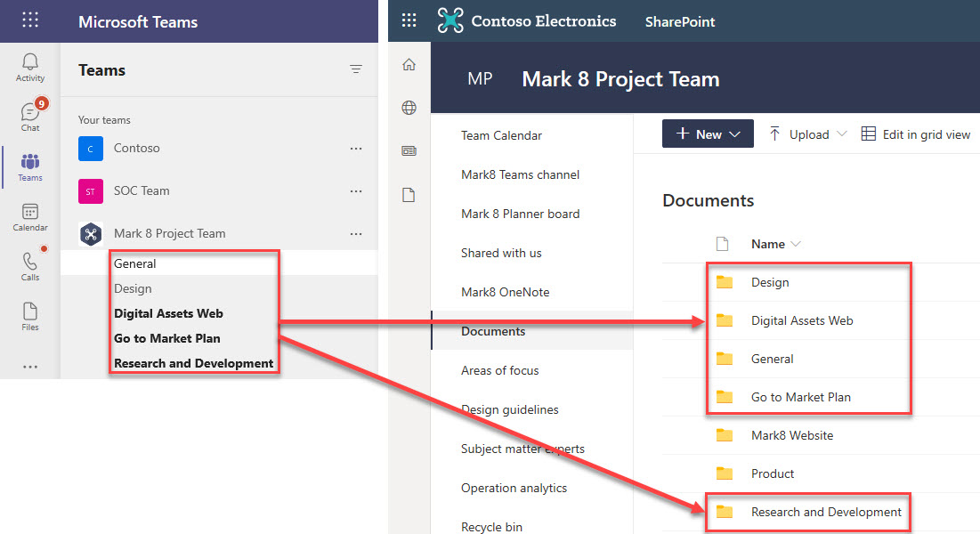Open Design guidelines nav link
Viewport: 980px width, 534px height.
(x=510, y=409)
